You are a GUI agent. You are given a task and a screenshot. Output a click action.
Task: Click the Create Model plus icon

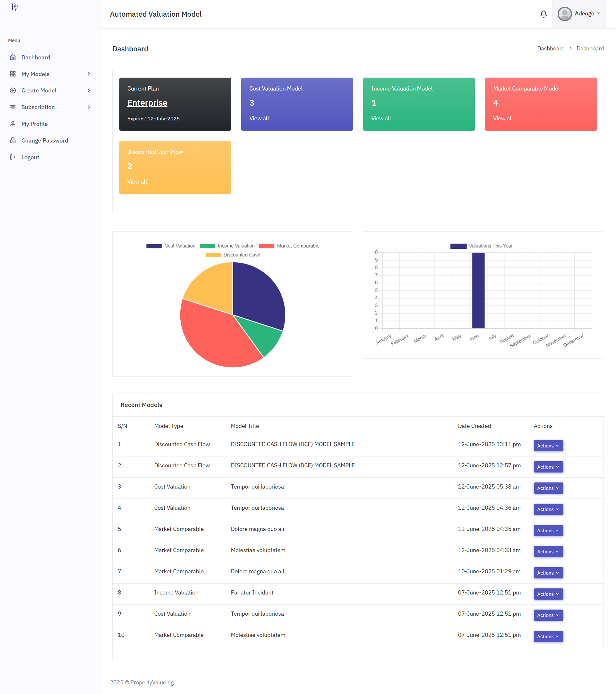(x=13, y=91)
